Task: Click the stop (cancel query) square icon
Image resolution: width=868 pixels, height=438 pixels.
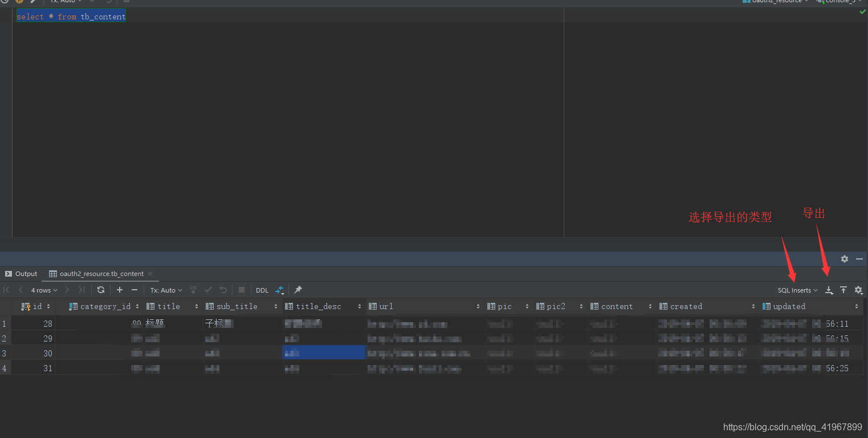Action: pyautogui.click(x=242, y=290)
